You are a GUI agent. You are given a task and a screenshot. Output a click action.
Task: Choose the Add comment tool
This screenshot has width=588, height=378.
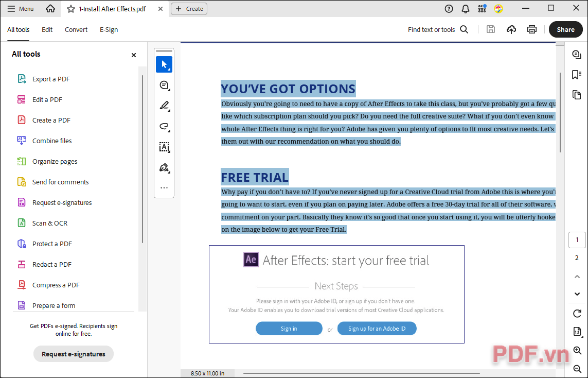coord(164,85)
